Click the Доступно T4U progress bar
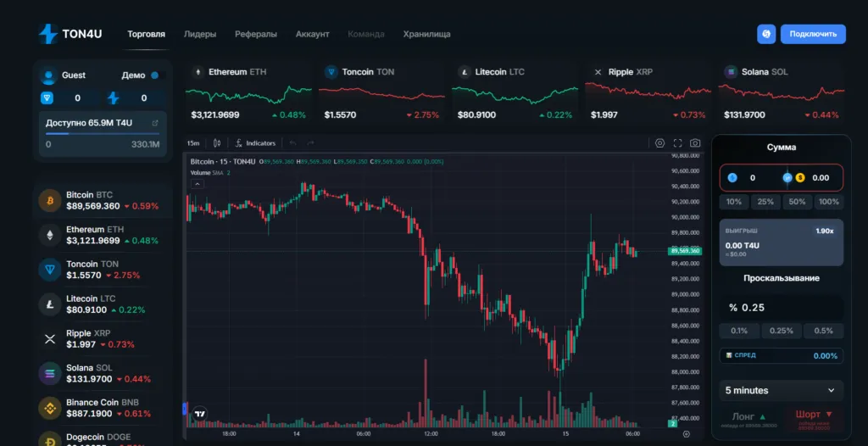The height and width of the screenshot is (446, 868). [x=103, y=133]
